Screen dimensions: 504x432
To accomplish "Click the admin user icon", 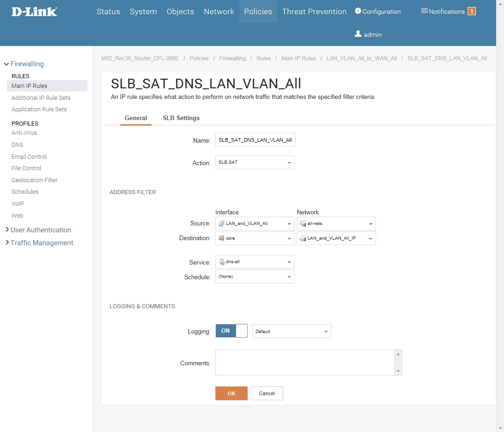I will point(358,34).
